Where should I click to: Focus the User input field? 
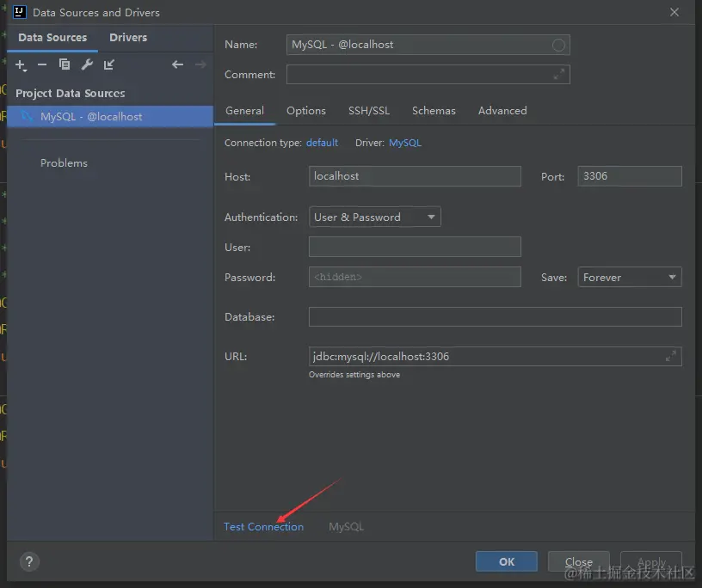[x=415, y=247]
